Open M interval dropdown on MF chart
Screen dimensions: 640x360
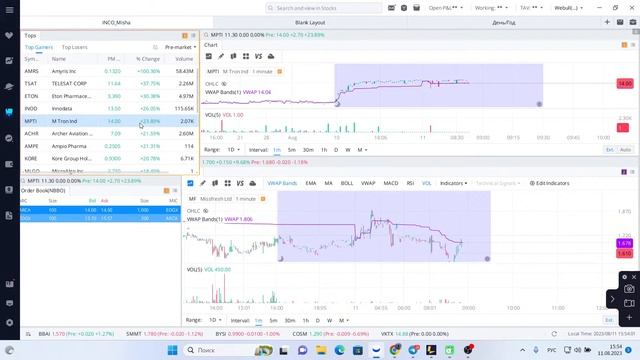tap(344, 320)
